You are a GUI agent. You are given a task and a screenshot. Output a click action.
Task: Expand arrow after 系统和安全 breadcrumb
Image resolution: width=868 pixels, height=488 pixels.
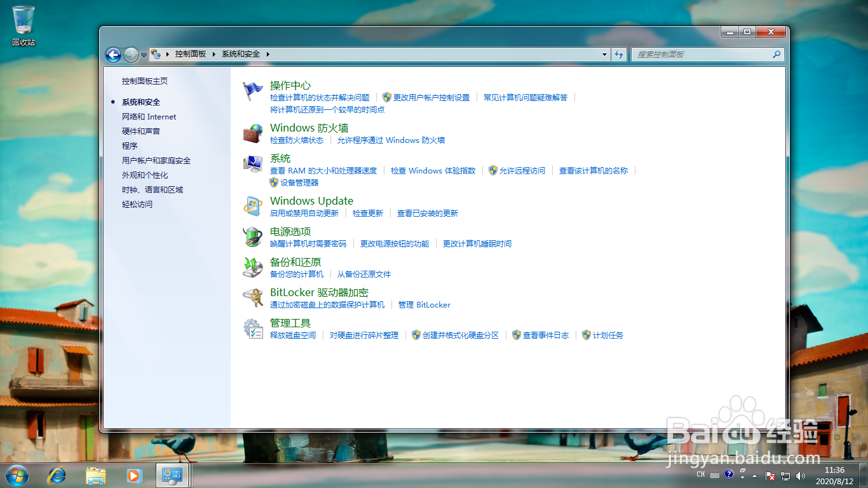pos(268,55)
